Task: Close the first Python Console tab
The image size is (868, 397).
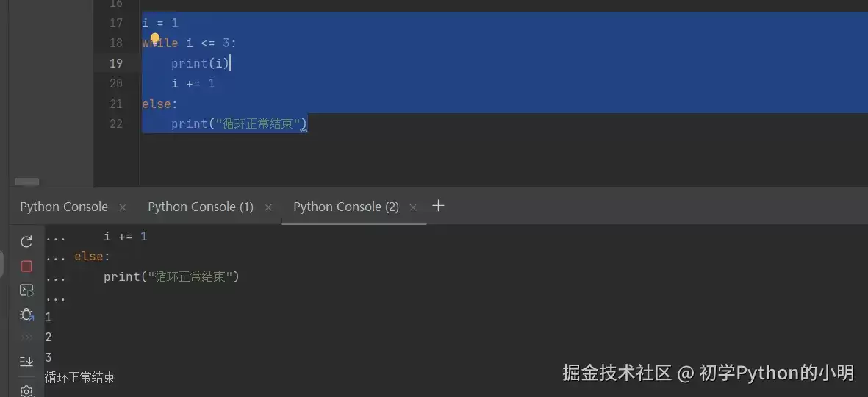Action: 122,207
